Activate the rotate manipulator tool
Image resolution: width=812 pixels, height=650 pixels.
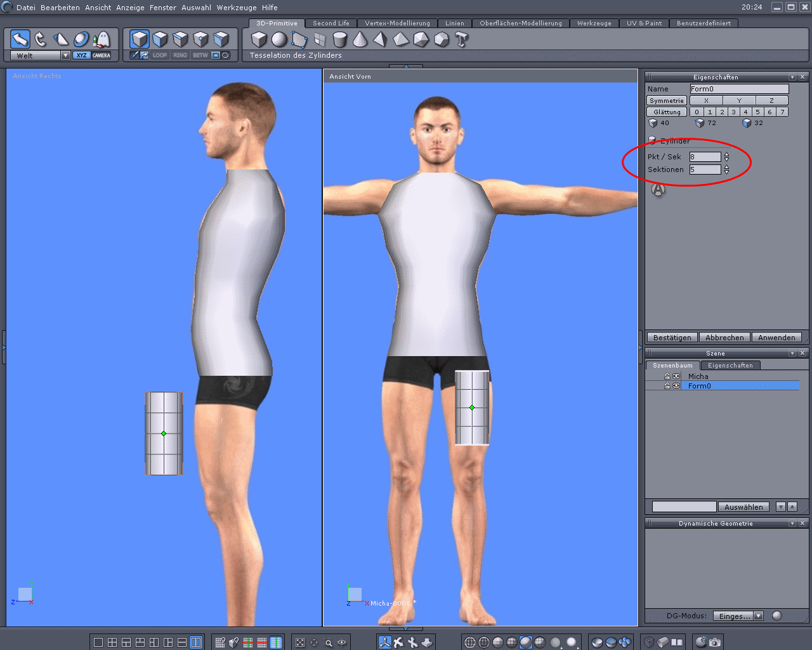coord(41,39)
